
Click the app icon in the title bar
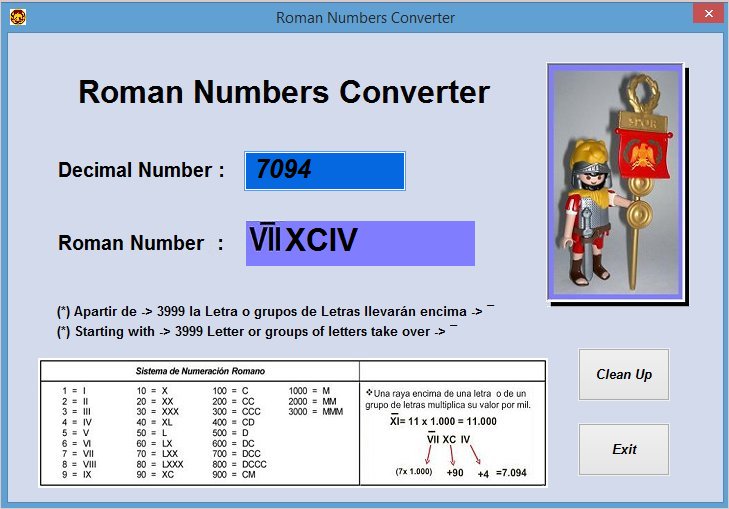tap(17, 17)
